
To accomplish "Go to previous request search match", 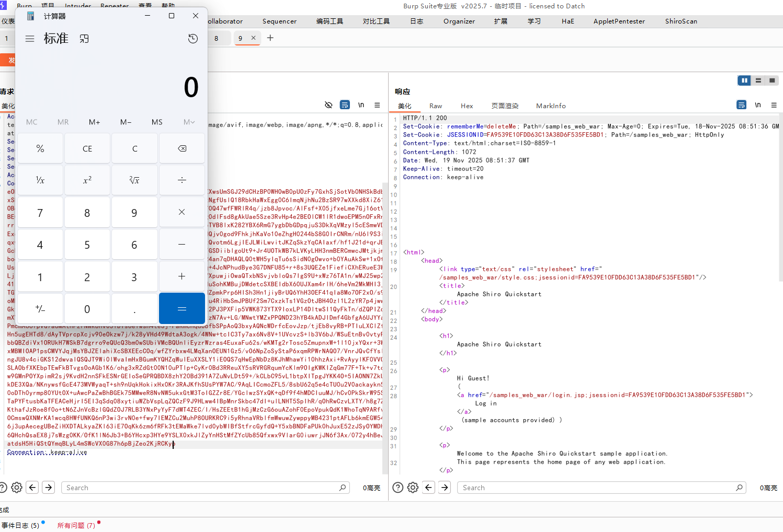I will click(32, 488).
